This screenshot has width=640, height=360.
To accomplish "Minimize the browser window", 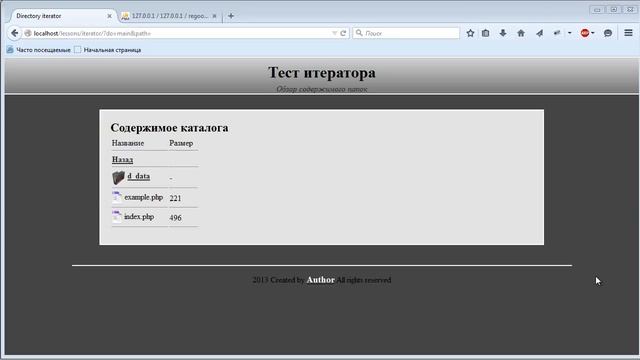I will [x=598, y=9].
